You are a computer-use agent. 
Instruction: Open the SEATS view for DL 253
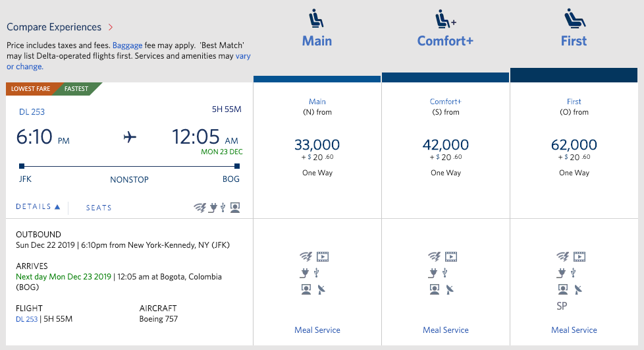pos(99,208)
